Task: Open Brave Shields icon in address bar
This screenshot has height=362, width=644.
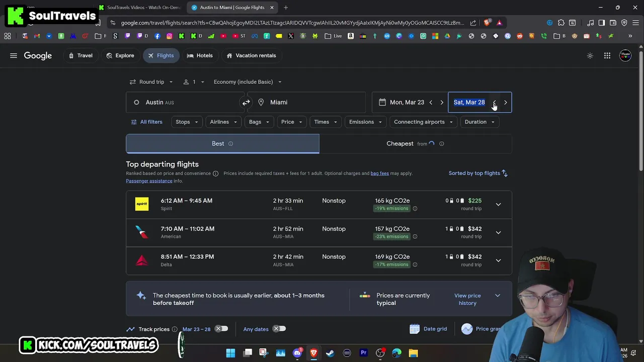Action: [x=487, y=23]
